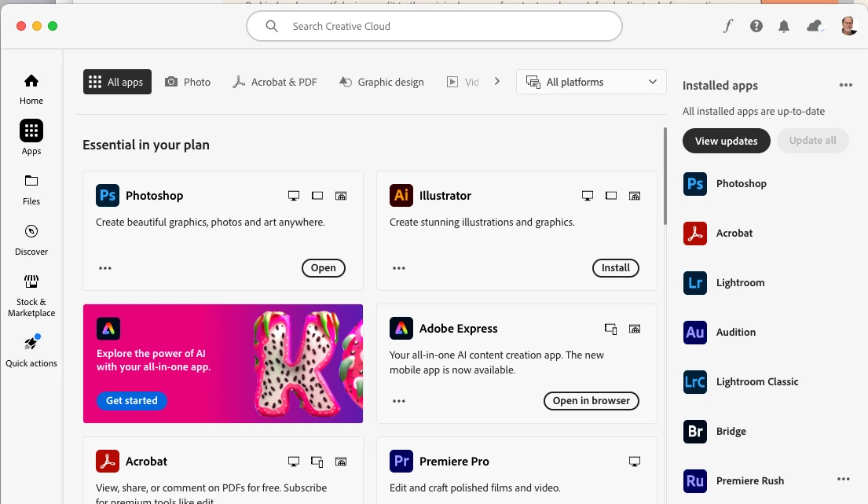Click Acrobat mobile platform icon
This screenshot has width=868, height=504.
click(317, 462)
